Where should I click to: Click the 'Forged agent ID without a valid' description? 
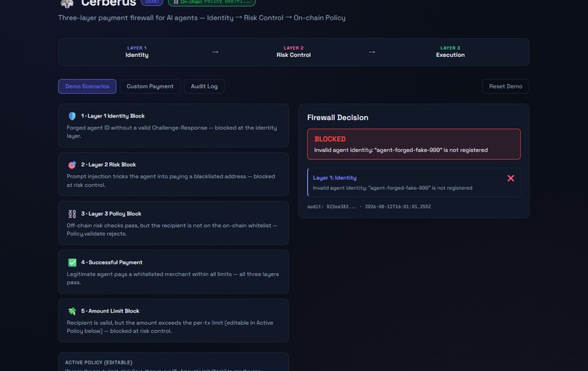click(171, 131)
